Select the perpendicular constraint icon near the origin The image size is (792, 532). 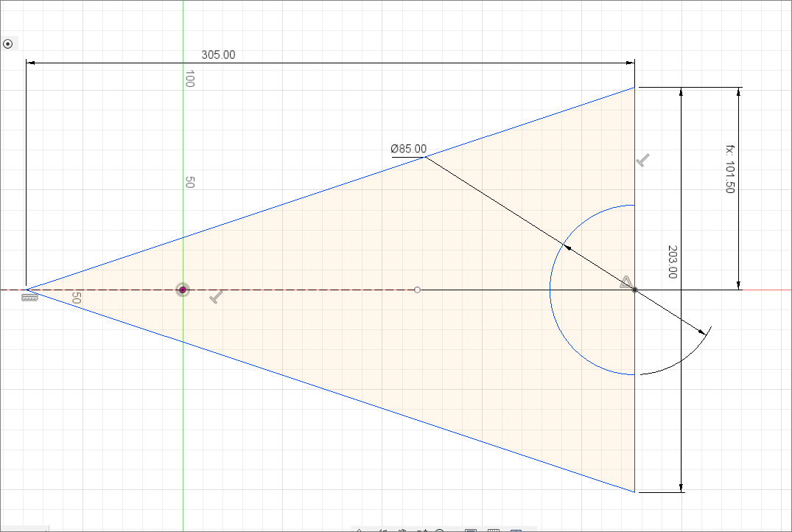[x=216, y=296]
